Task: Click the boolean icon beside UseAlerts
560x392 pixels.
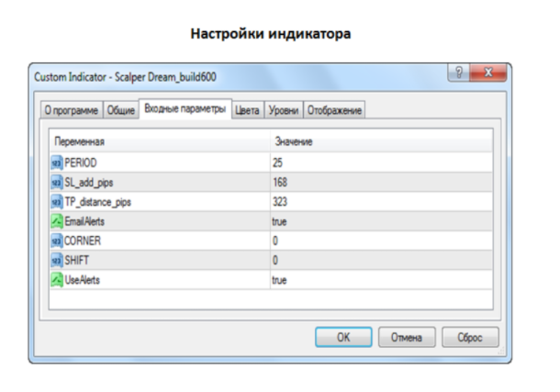Action: 57,280
